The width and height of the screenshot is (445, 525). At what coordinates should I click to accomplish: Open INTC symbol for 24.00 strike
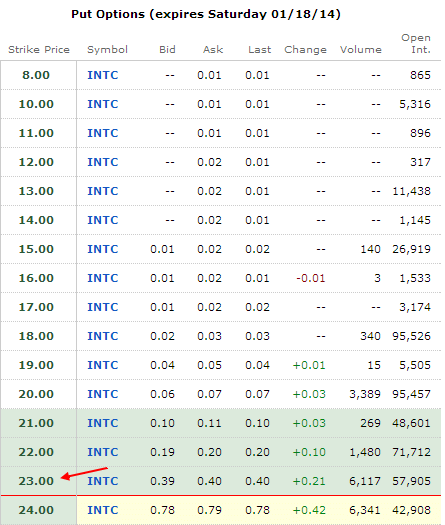click(x=102, y=510)
